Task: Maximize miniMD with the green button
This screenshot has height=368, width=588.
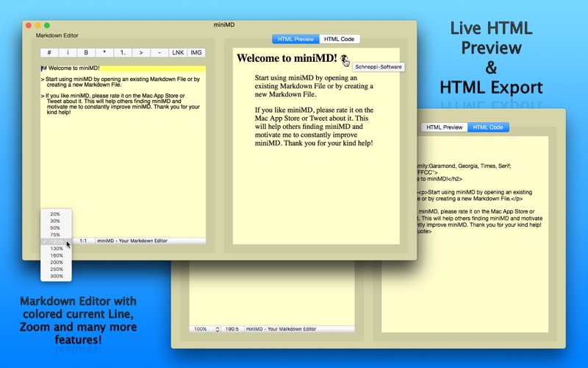Action: 47,25
